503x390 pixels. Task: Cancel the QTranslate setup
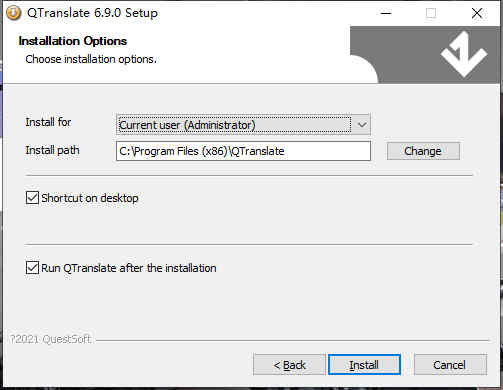click(450, 365)
